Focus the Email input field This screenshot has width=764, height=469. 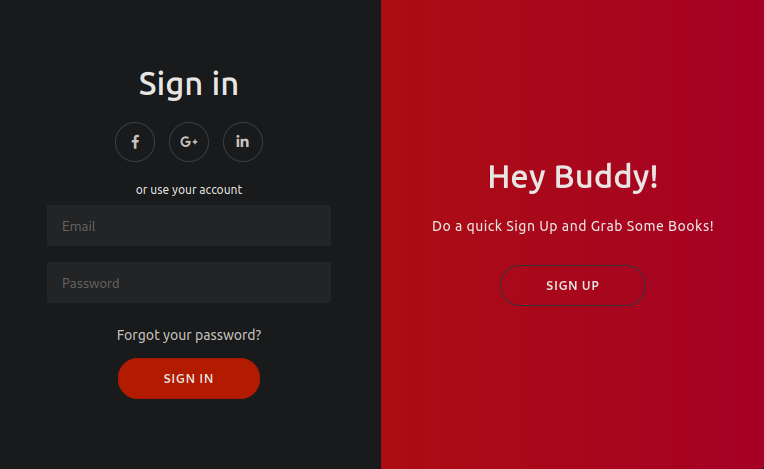tap(189, 226)
